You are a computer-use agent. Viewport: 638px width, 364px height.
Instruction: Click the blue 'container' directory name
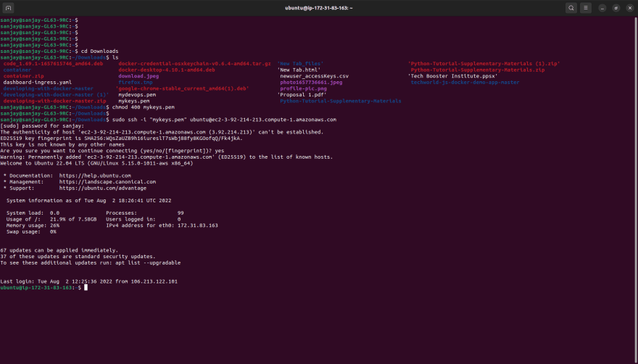[x=17, y=70]
